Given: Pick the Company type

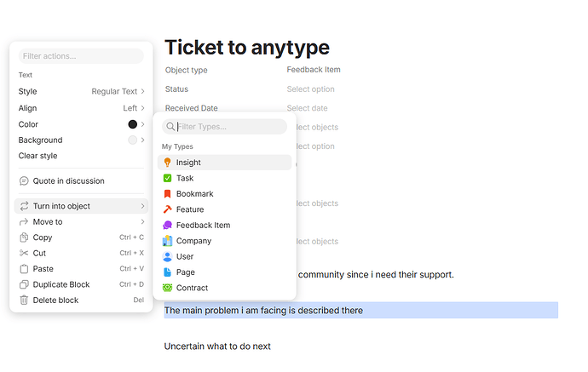Looking at the screenshot, I should coord(224,241).
